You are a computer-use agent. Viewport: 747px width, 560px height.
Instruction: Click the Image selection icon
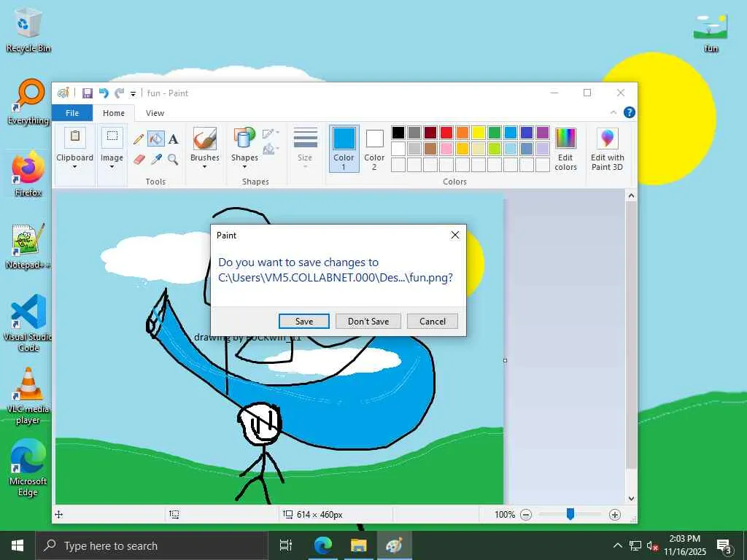point(112,138)
